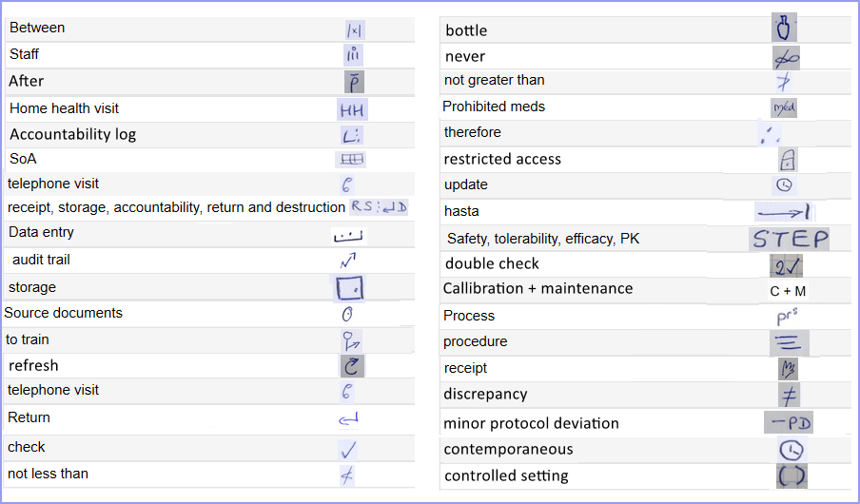Select the RS:↵D receipt storage symbol
The width and height of the screenshot is (860, 504).
[379, 206]
